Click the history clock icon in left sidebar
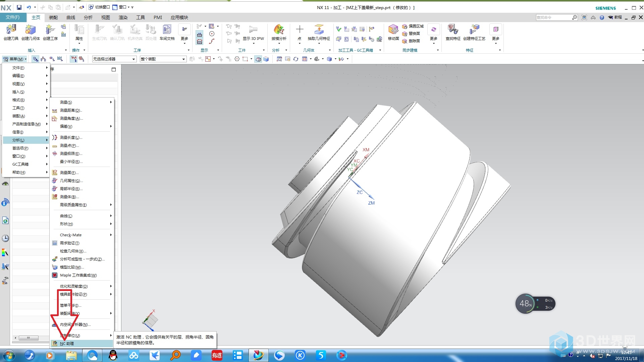Screen dimensions: 644x362 pos(5,238)
